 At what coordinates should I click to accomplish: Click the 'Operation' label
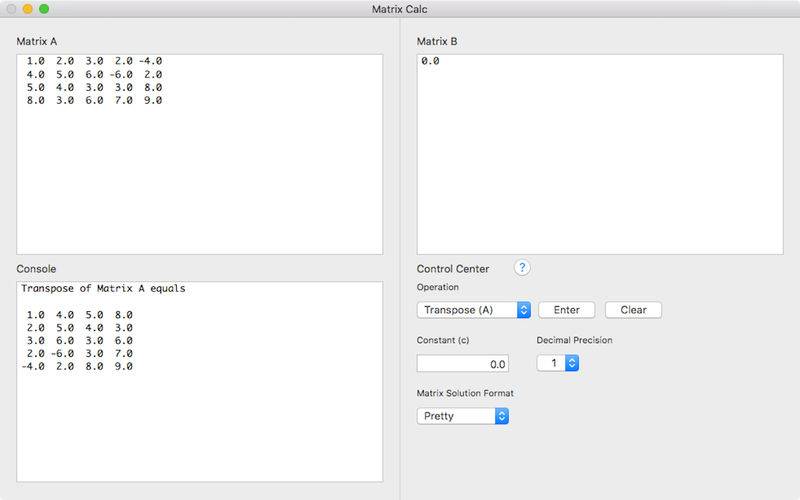point(438,287)
